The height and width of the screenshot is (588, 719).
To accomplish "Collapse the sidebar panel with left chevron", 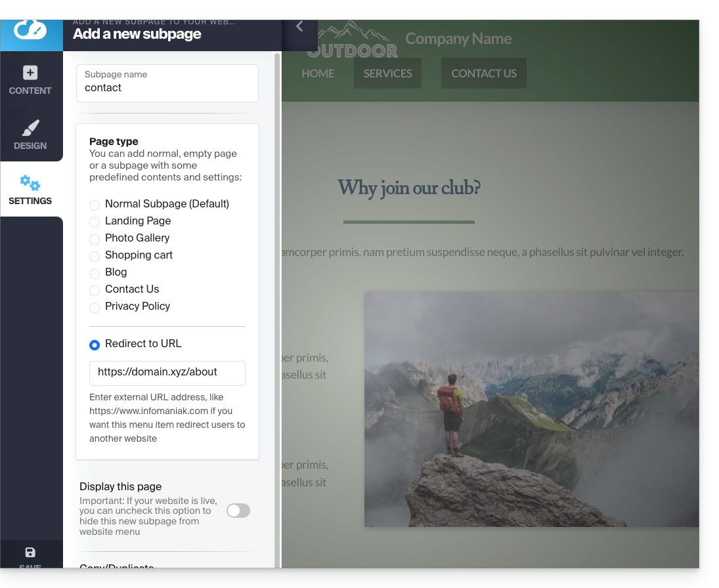I will tap(299, 26).
